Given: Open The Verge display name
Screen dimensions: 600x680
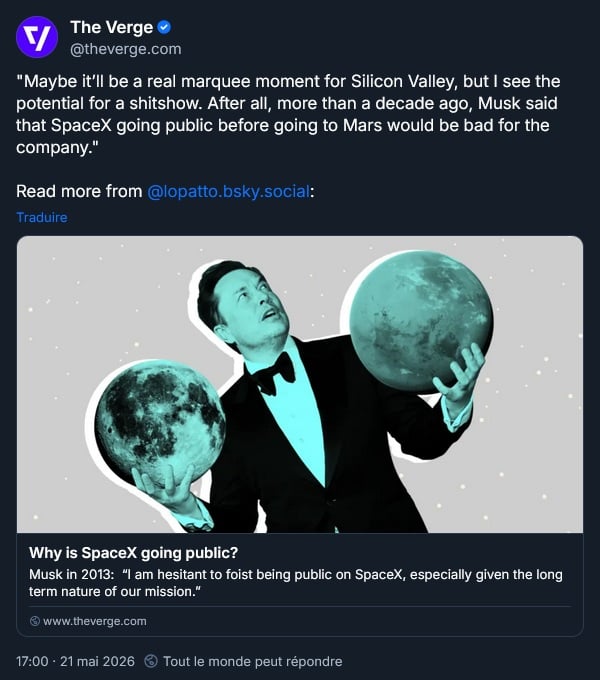Looking at the screenshot, I should click(112, 27).
